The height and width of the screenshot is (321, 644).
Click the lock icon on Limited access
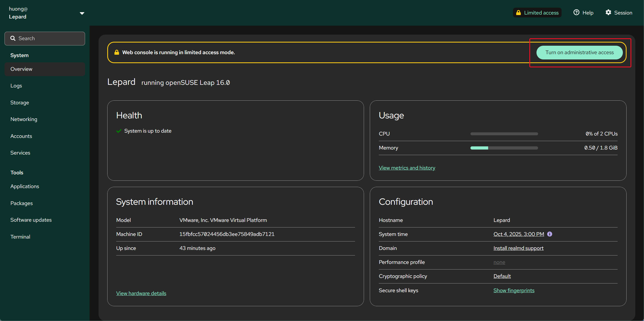click(x=518, y=13)
